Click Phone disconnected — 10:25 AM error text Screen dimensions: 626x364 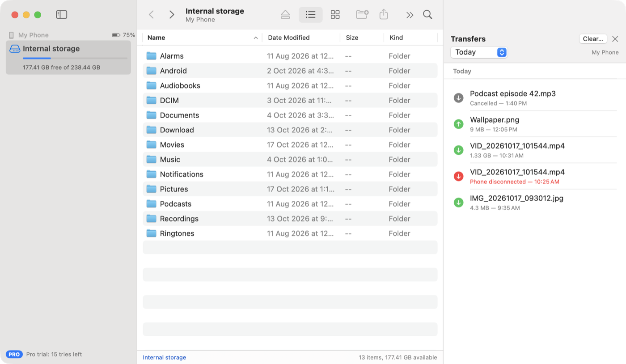point(515,182)
